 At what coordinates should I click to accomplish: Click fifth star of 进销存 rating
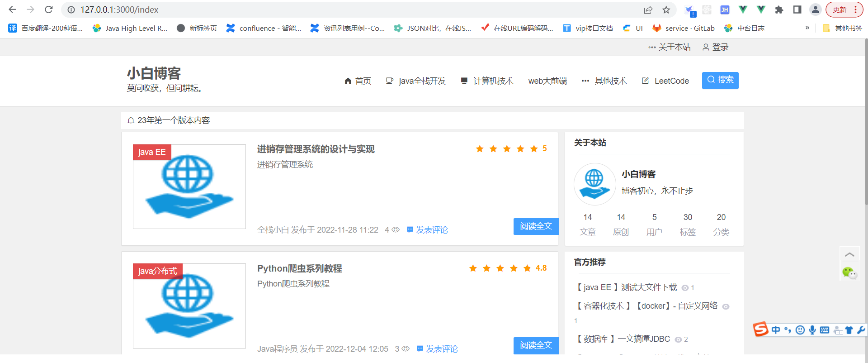click(534, 148)
